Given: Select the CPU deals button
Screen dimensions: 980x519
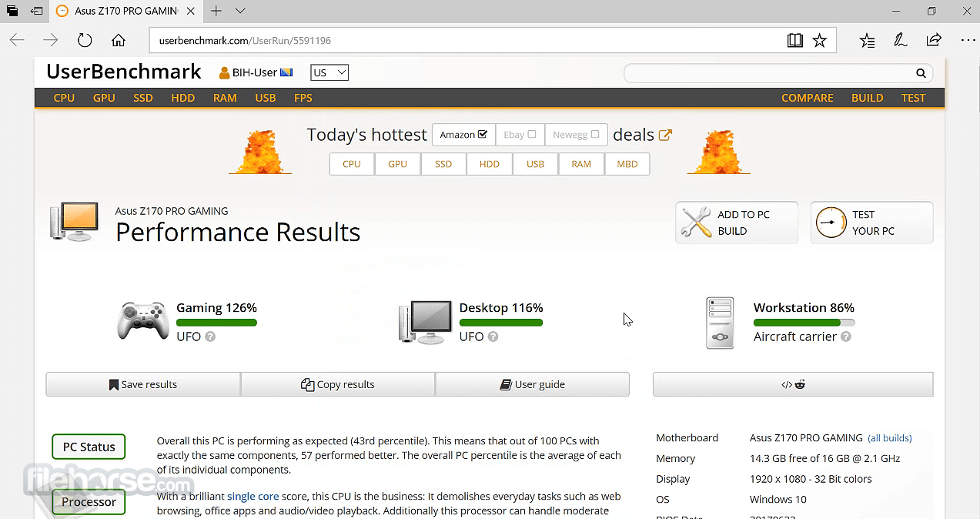Looking at the screenshot, I should [x=352, y=164].
